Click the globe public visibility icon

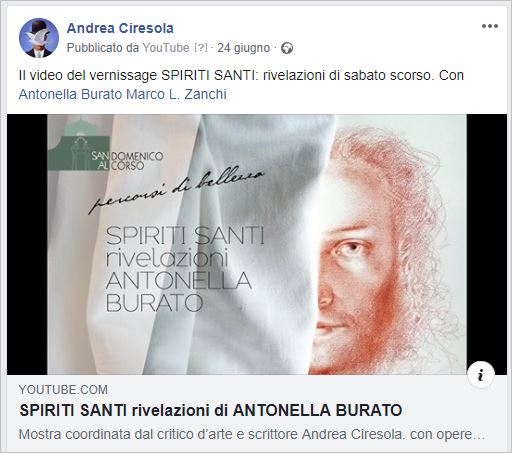coord(287,48)
